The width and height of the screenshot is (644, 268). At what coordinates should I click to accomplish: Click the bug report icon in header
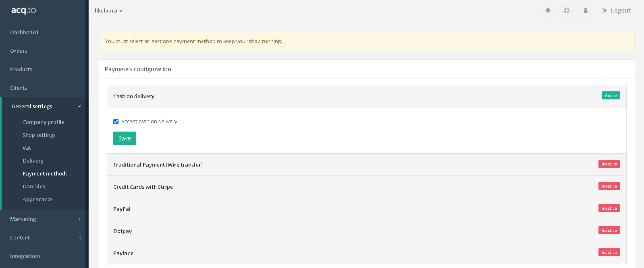(548, 10)
